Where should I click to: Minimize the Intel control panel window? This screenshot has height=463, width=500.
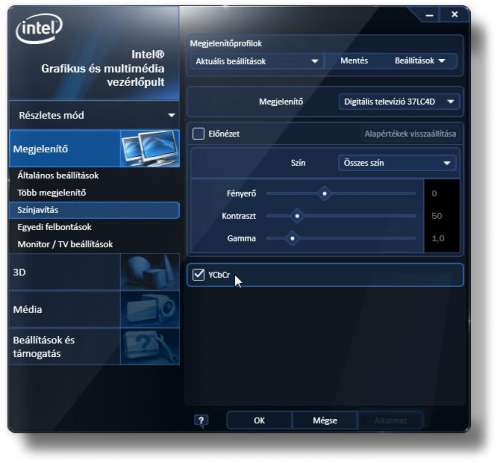click(x=430, y=15)
